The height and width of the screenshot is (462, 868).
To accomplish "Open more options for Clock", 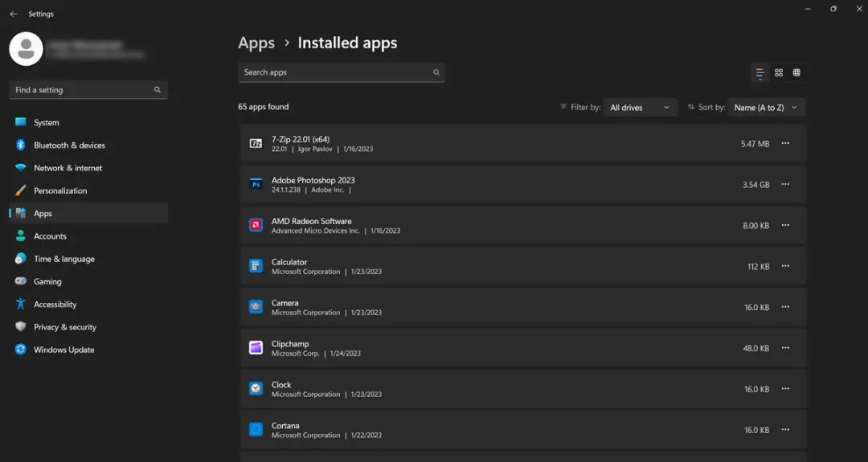I will (x=785, y=389).
